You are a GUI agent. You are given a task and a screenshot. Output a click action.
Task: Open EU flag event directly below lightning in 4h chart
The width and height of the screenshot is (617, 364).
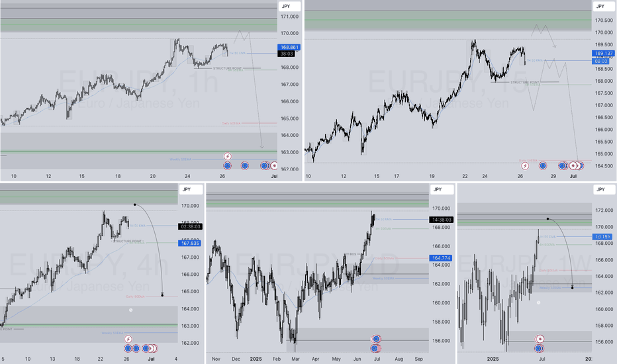pyautogui.click(x=128, y=348)
